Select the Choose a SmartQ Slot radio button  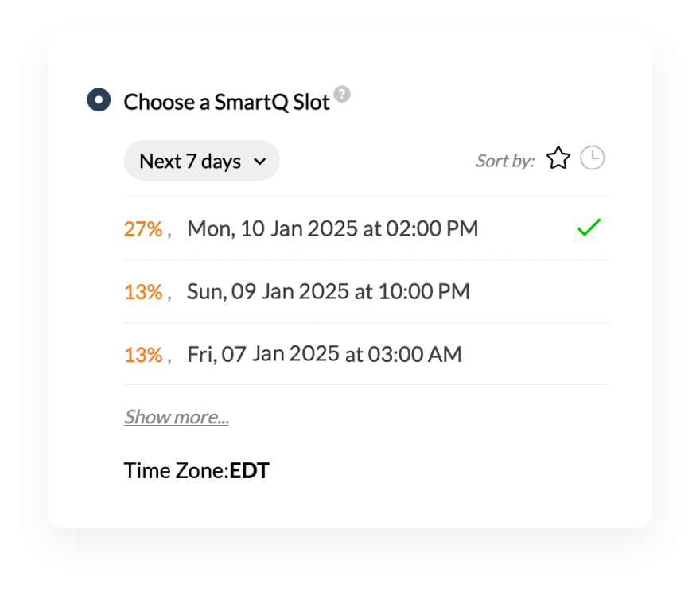click(x=97, y=100)
